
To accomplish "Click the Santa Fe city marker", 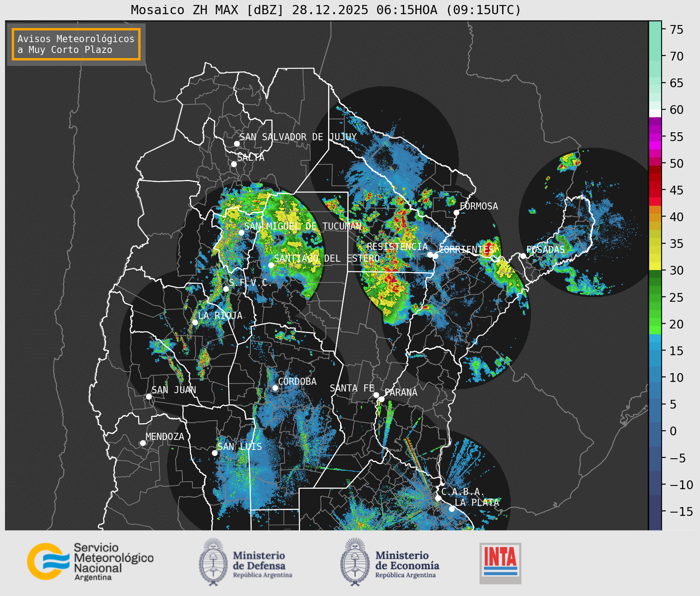I will 376,395.
